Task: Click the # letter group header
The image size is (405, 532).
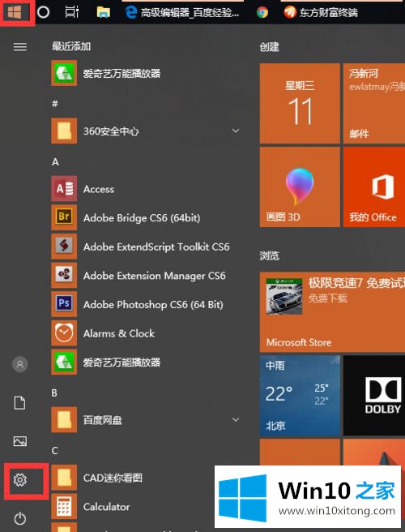Action: pos(55,104)
